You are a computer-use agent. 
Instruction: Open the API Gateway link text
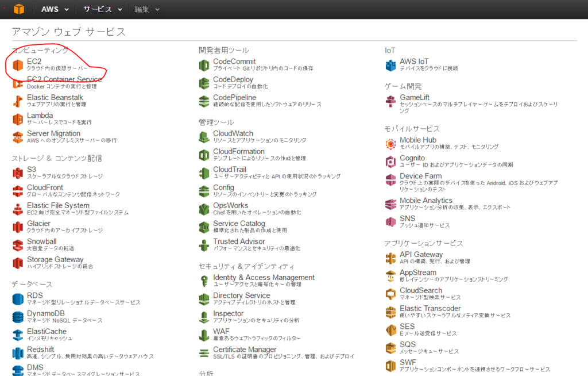tap(421, 254)
